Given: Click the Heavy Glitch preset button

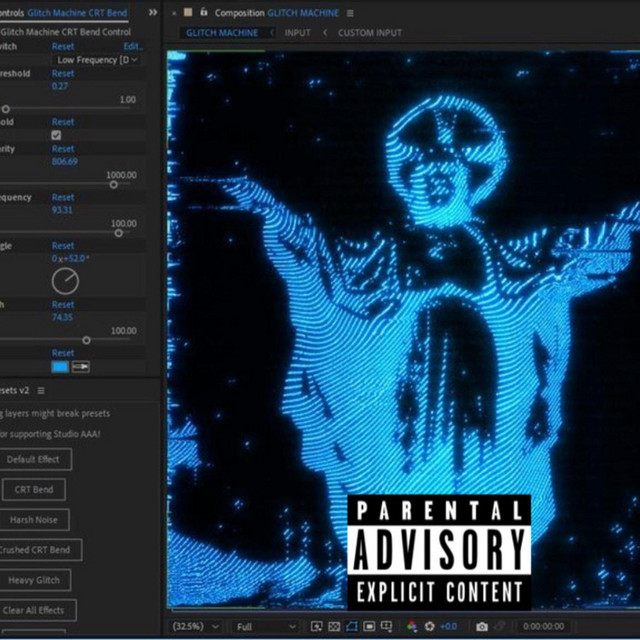Looking at the screenshot, I should [34, 580].
